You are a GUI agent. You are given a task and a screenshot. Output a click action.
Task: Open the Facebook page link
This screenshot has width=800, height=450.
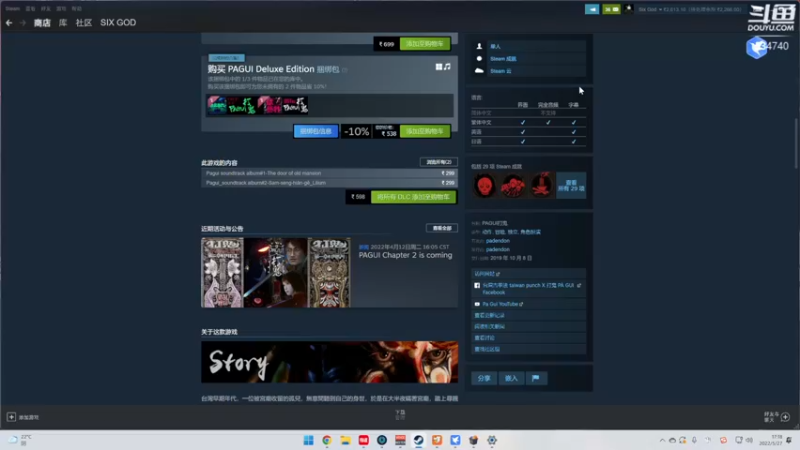click(528, 289)
